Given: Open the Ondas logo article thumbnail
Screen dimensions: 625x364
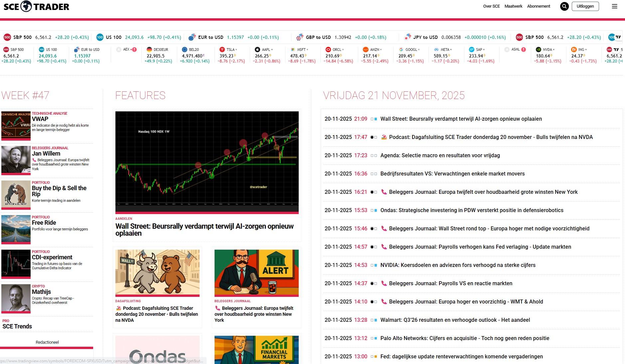Looking at the screenshot, I should tap(157, 350).
